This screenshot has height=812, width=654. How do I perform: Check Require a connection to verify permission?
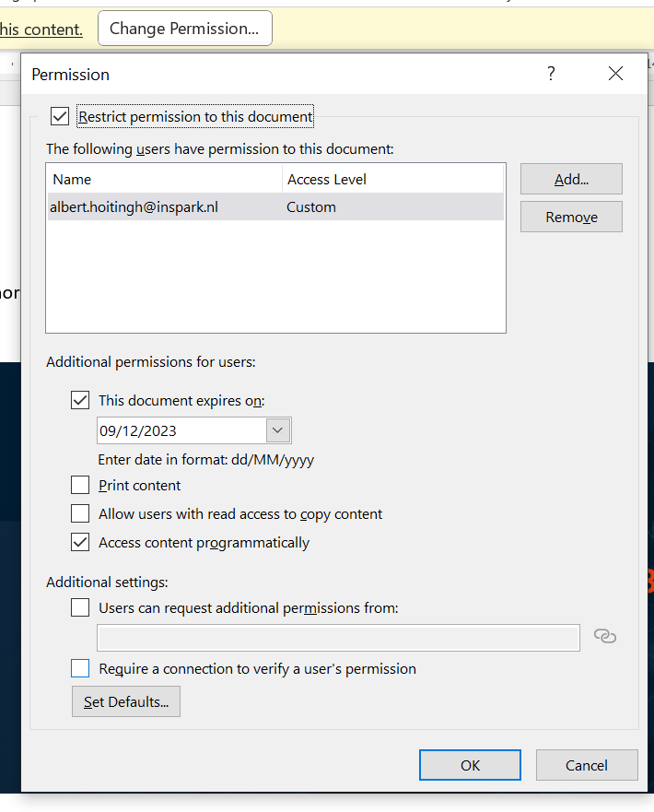point(80,668)
